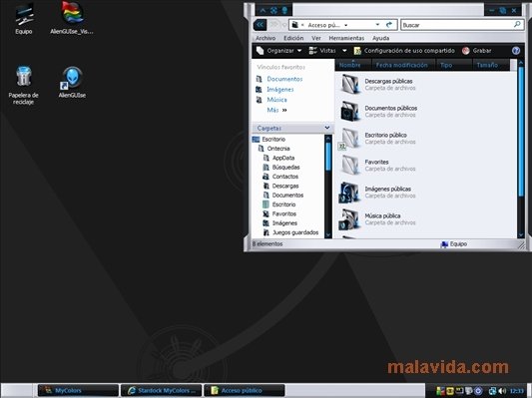Sort by Fecha modificación column
The height and width of the screenshot is (398, 532).
click(404, 65)
